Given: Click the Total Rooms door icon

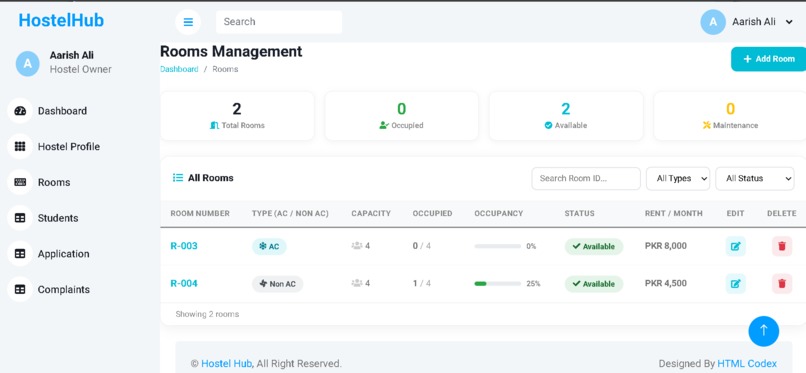Looking at the screenshot, I should 214,125.
